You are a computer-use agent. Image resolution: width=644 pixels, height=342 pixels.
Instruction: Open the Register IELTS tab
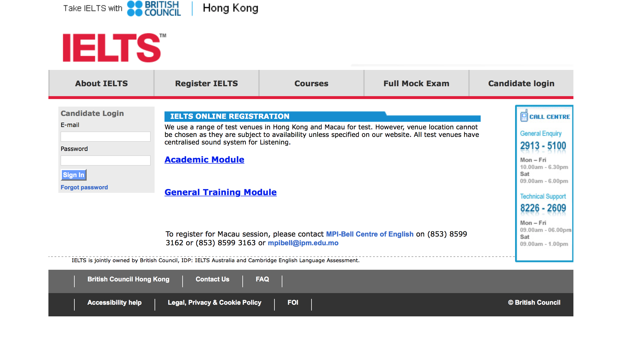click(x=206, y=83)
